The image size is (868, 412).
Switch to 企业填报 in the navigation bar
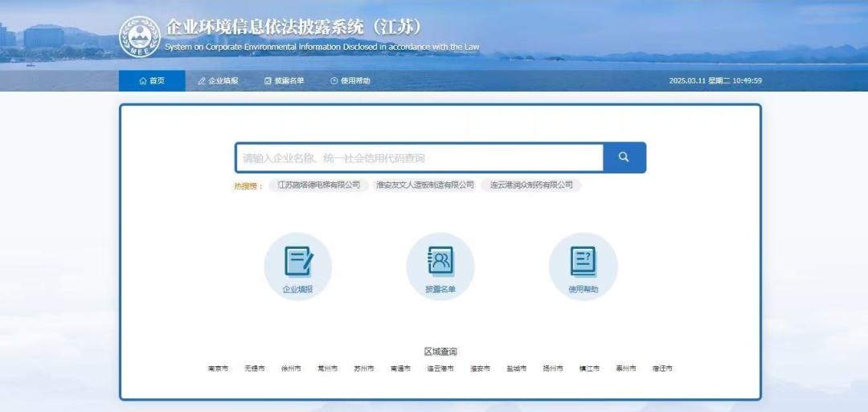[x=218, y=81]
